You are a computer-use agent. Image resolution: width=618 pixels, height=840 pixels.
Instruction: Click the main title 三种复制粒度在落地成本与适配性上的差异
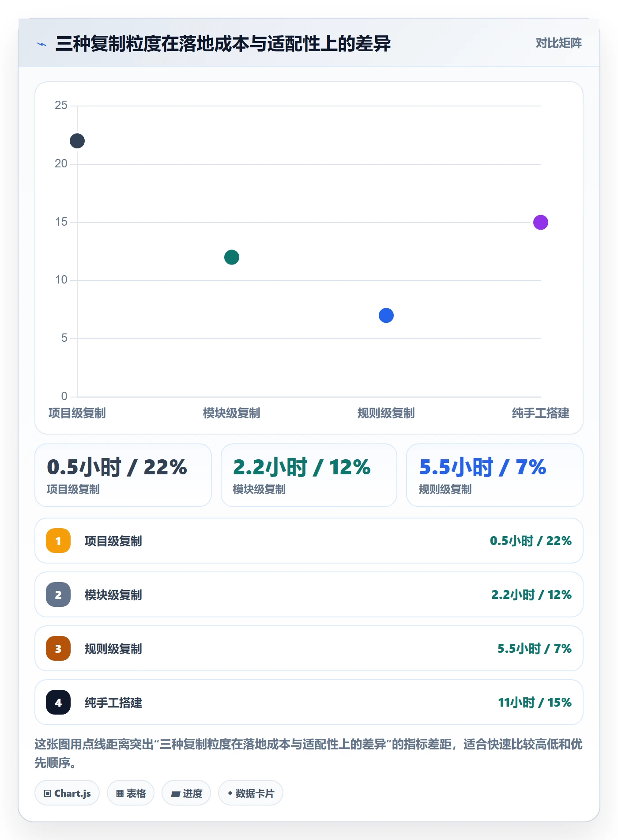[223, 44]
